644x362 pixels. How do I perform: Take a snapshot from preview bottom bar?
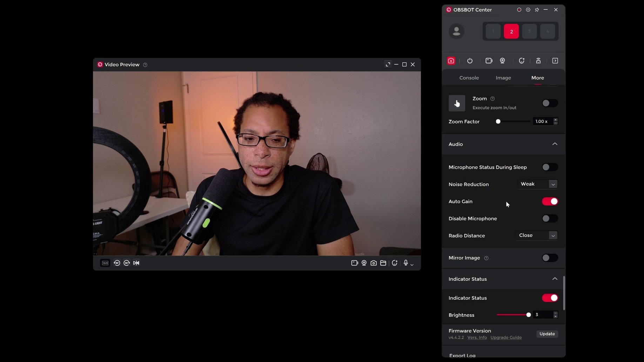[374, 263]
